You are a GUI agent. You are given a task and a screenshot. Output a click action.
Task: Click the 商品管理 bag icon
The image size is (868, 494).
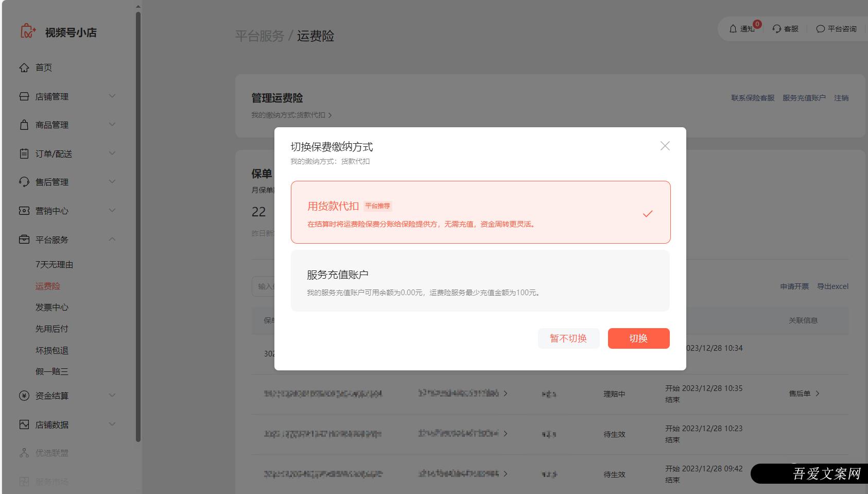pos(24,125)
